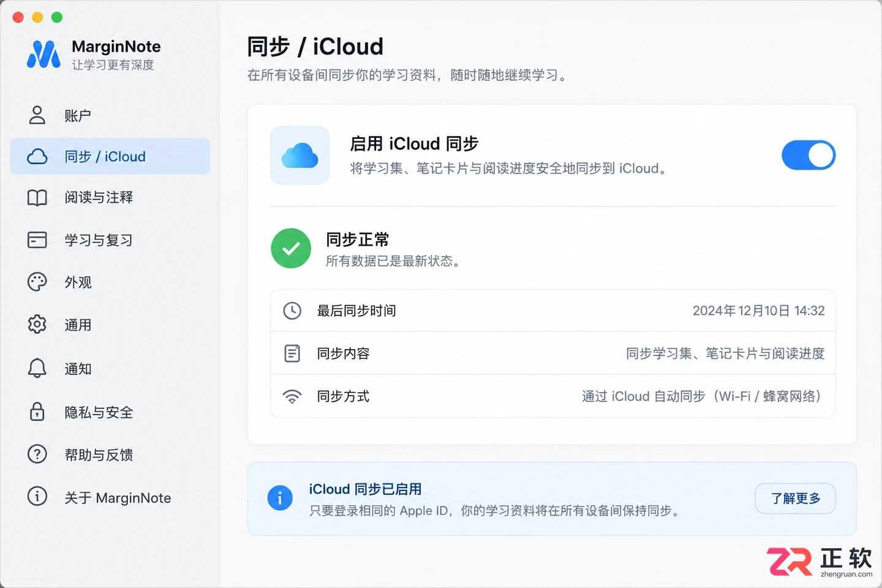882x588 pixels.
Task: Click the 启用 iCloud 同步 heading
Action: point(414,143)
